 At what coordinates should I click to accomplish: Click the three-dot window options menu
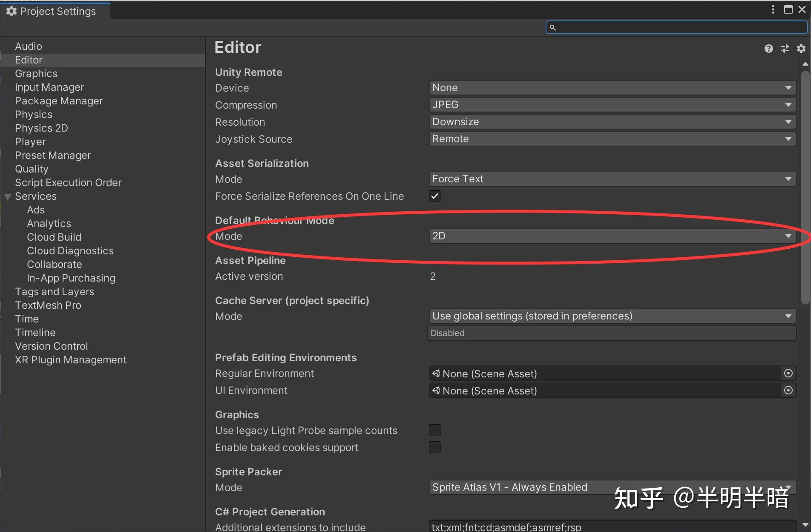pyautogui.click(x=773, y=9)
